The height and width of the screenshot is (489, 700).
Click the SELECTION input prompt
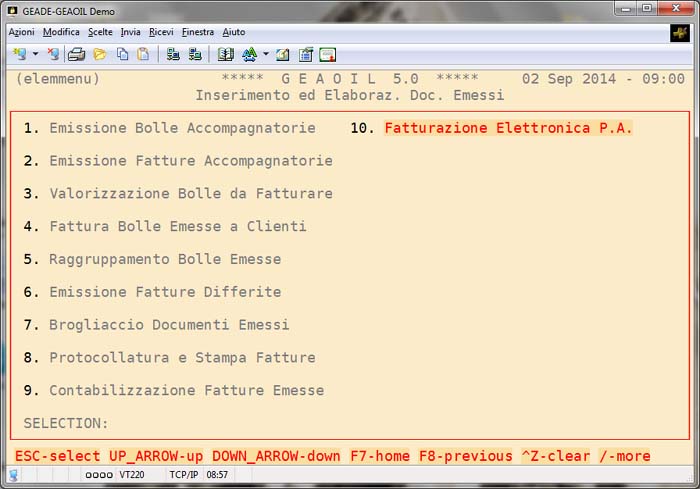pos(66,423)
